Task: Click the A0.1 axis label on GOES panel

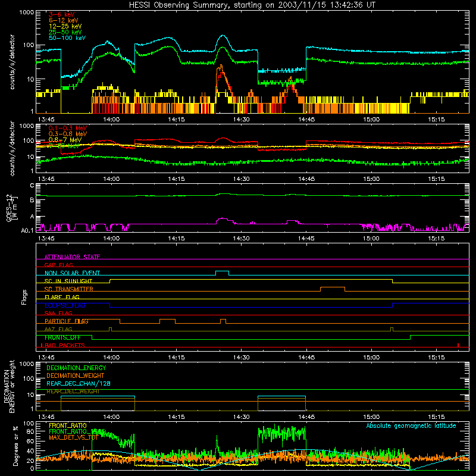Action: pyautogui.click(x=27, y=230)
